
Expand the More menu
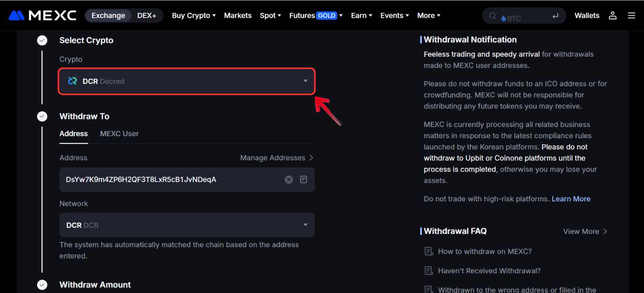pyautogui.click(x=429, y=15)
